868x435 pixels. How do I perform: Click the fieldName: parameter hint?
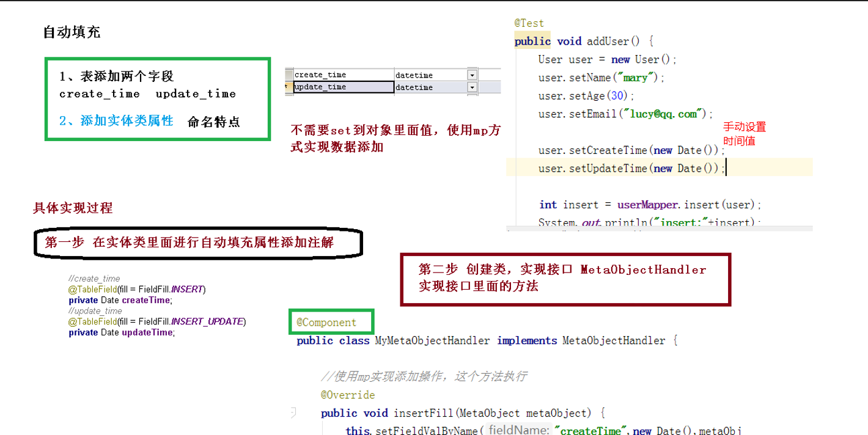[518, 430]
